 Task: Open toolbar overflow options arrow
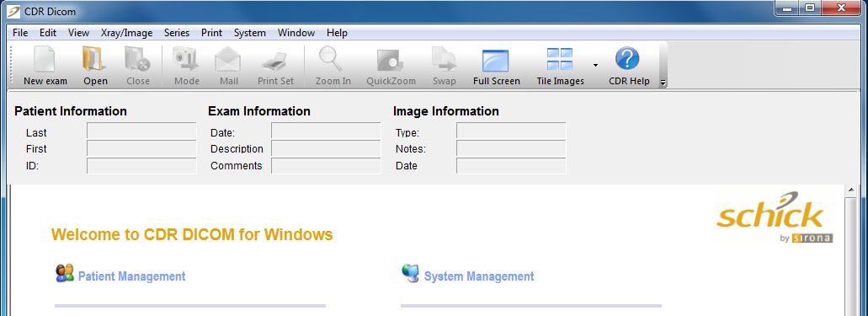coord(663,83)
